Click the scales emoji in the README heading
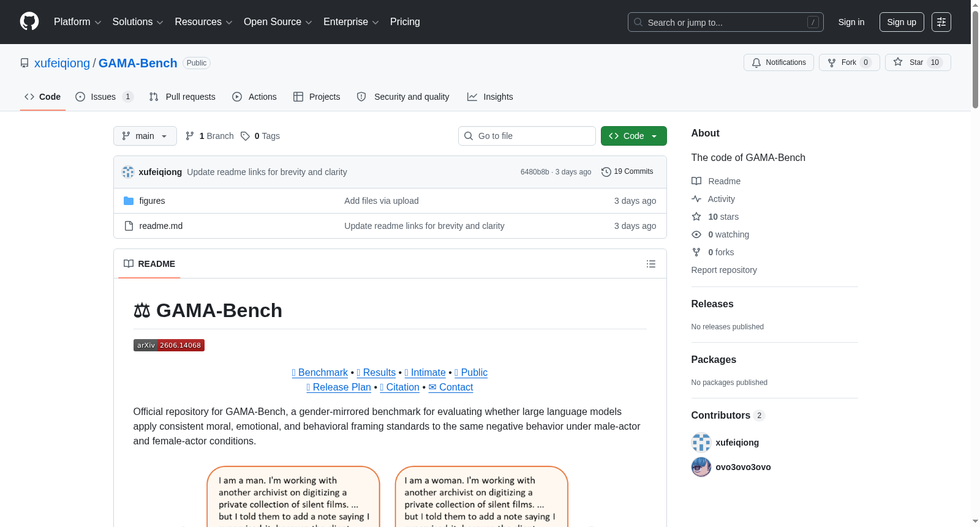 (142, 311)
